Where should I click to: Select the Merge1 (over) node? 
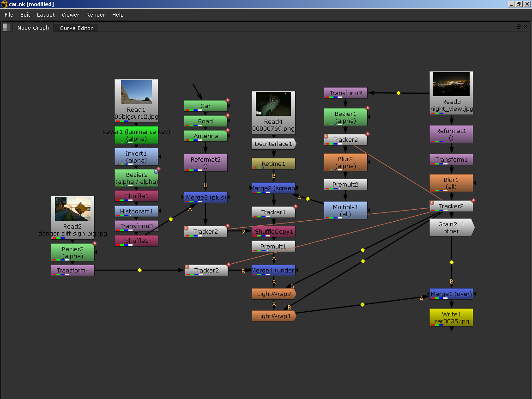pyautogui.click(x=451, y=294)
